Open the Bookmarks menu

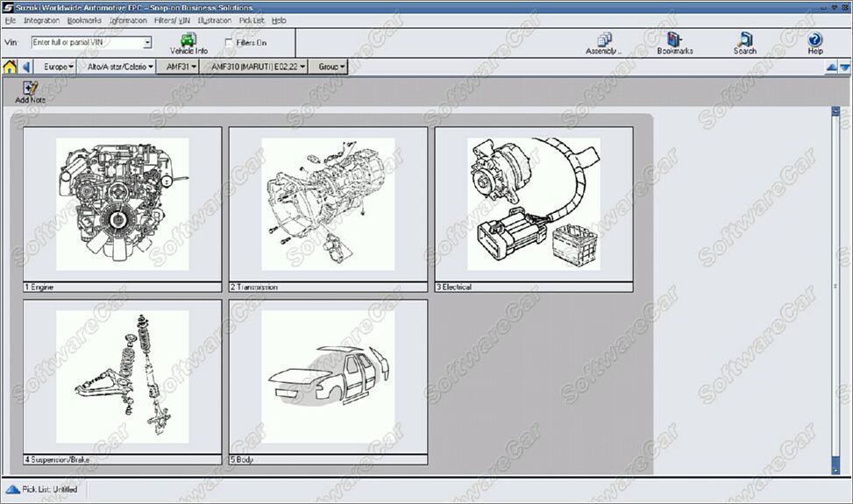pyautogui.click(x=84, y=21)
